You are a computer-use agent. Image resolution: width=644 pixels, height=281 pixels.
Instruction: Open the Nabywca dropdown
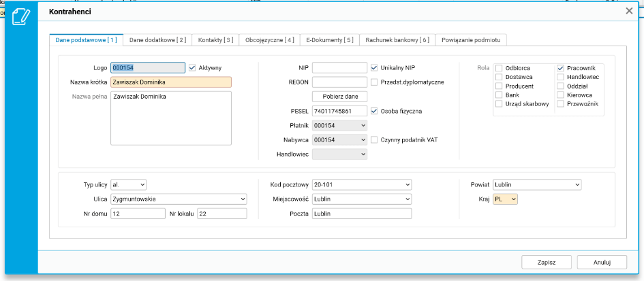[339, 140]
